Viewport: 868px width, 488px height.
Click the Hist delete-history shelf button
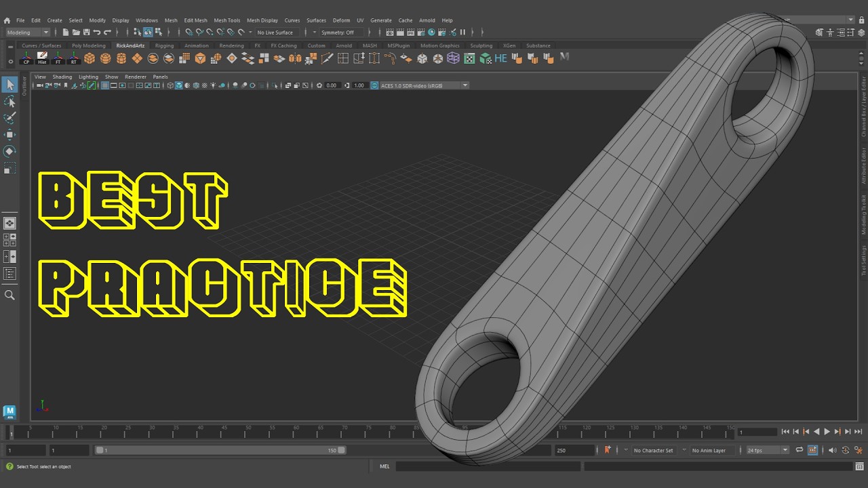(x=42, y=58)
